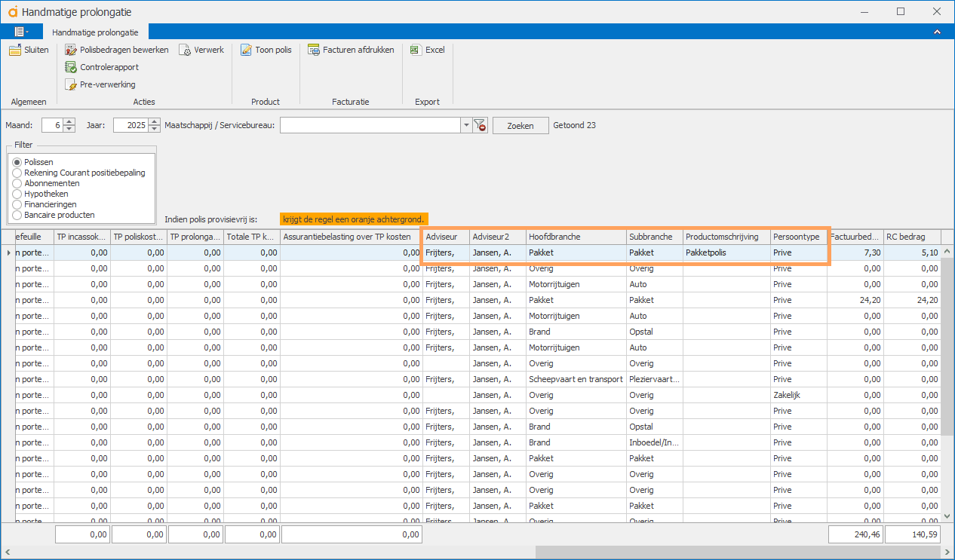Image resolution: width=955 pixels, height=560 pixels.
Task: Sort by the Adviseur2 column header
Action: (x=498, y=237)
